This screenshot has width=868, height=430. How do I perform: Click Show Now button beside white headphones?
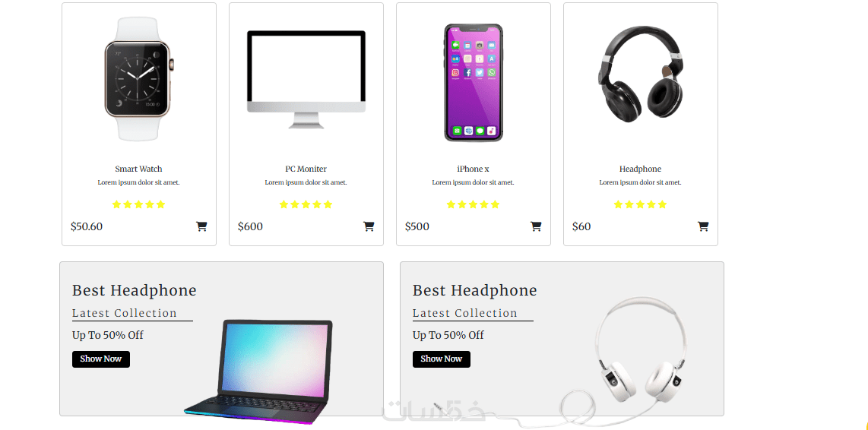pyautogui.click(x=441, y=359)
